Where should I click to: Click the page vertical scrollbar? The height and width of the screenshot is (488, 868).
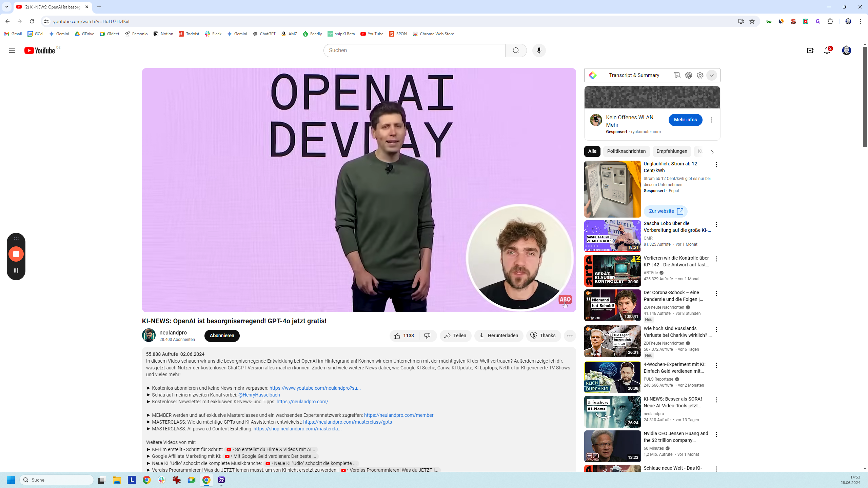coord(865,97)
